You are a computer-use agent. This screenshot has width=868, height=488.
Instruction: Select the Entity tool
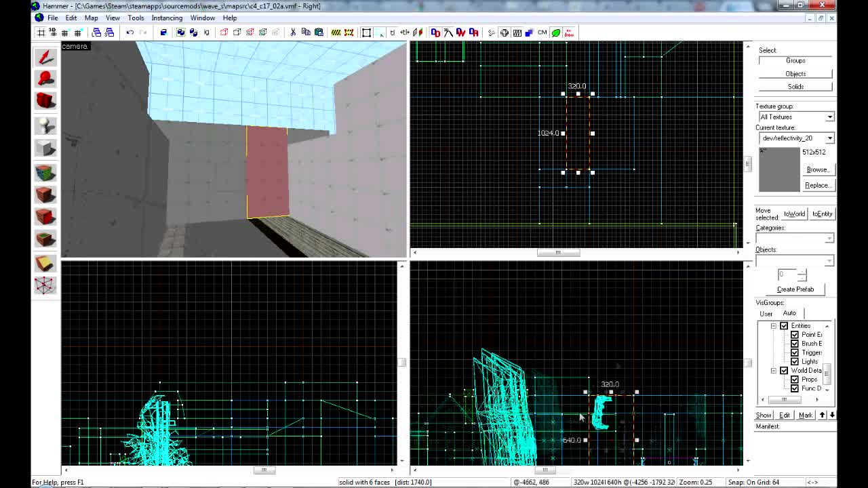(45, 124)
